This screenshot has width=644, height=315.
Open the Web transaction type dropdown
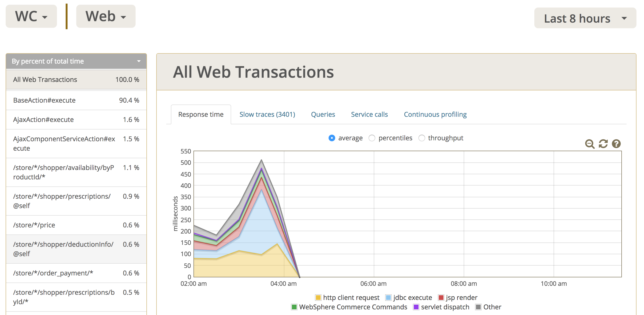(x=106, y=16)
